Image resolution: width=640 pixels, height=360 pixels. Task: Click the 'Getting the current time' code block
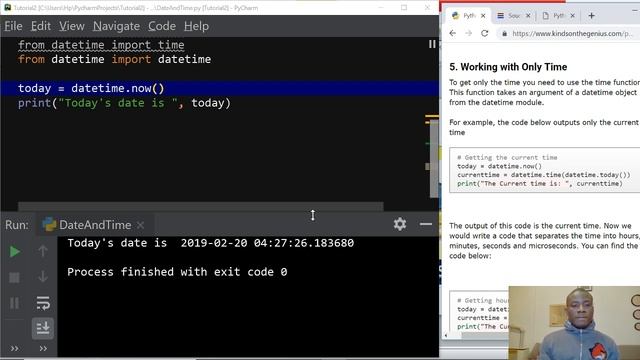[x=544, y=170]
